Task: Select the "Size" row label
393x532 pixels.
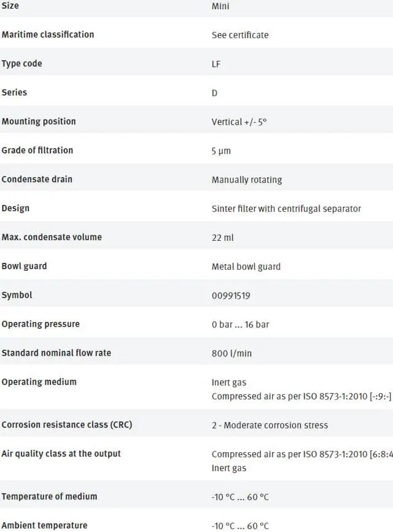Action: [x=10, y=6]
